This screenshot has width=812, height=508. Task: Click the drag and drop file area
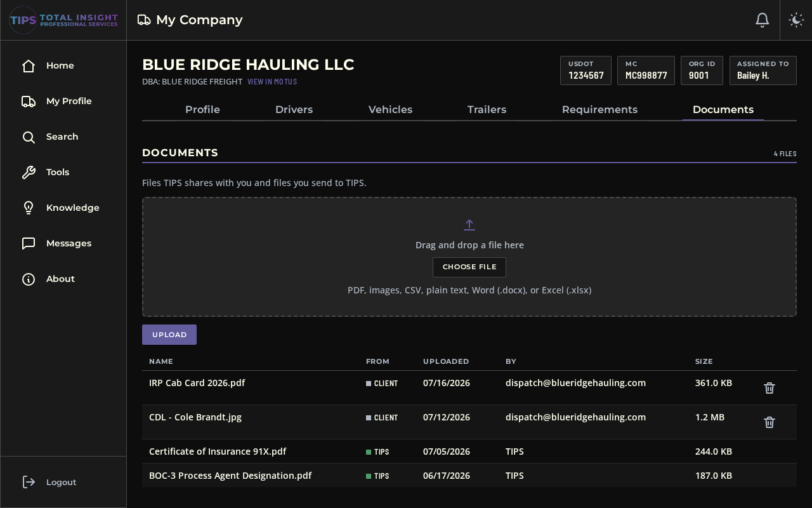click(x=469, y=257)
